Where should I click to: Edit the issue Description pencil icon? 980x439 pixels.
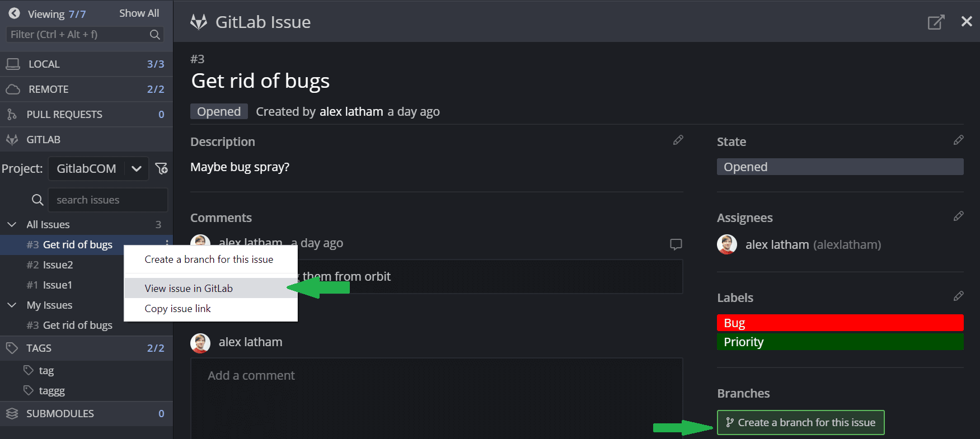678,140
